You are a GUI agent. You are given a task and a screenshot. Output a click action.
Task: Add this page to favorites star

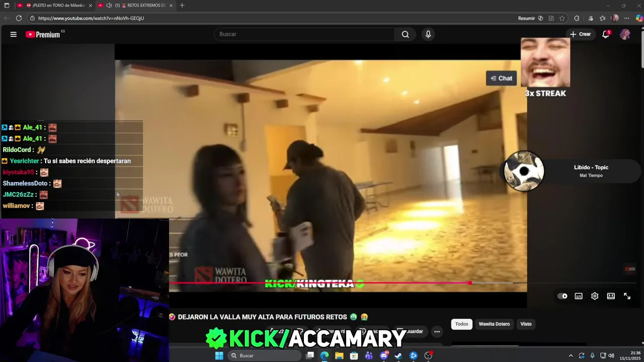(x=562, y=18)
